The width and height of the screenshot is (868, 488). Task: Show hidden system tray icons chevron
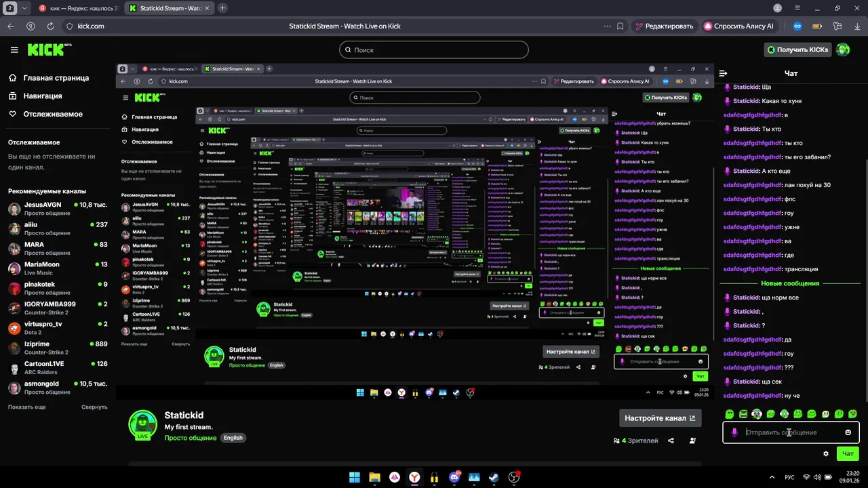pos(770,477)
